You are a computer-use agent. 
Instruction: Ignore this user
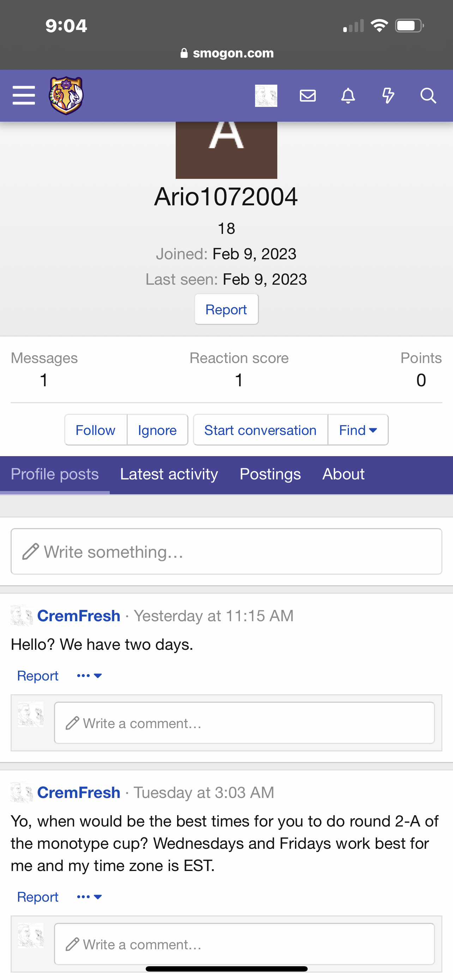[157, 430]
